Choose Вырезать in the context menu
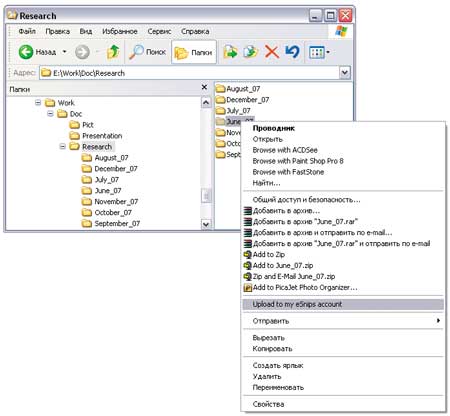This screenshot has width=450, height=416. 343,338
